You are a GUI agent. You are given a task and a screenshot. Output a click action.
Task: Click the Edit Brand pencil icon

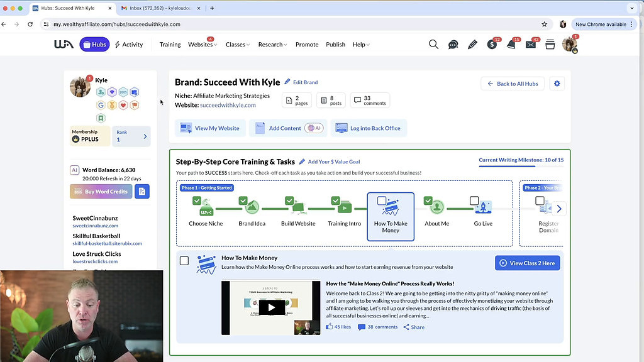[x=287, y=82]
